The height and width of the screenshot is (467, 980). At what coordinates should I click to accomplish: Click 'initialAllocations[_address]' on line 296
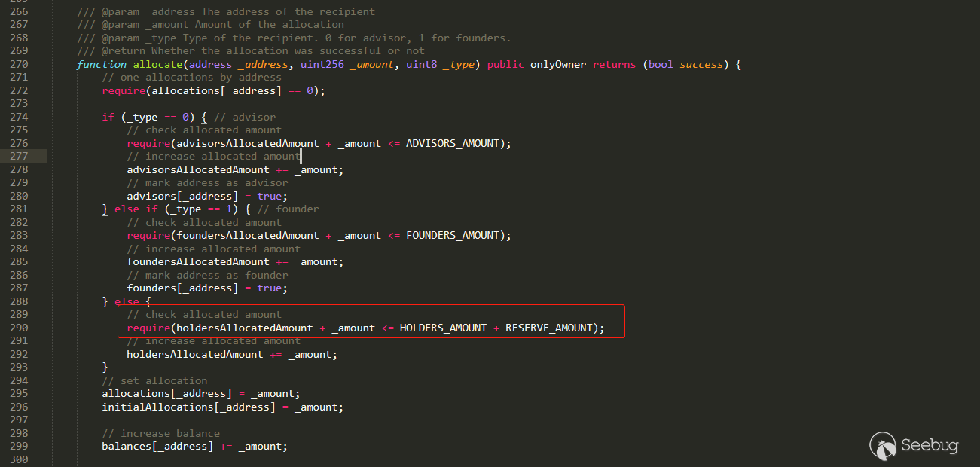[x=188, y=407]
